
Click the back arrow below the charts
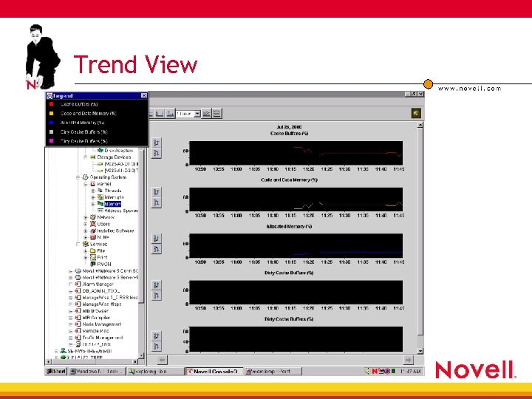(x=162, y=360)
